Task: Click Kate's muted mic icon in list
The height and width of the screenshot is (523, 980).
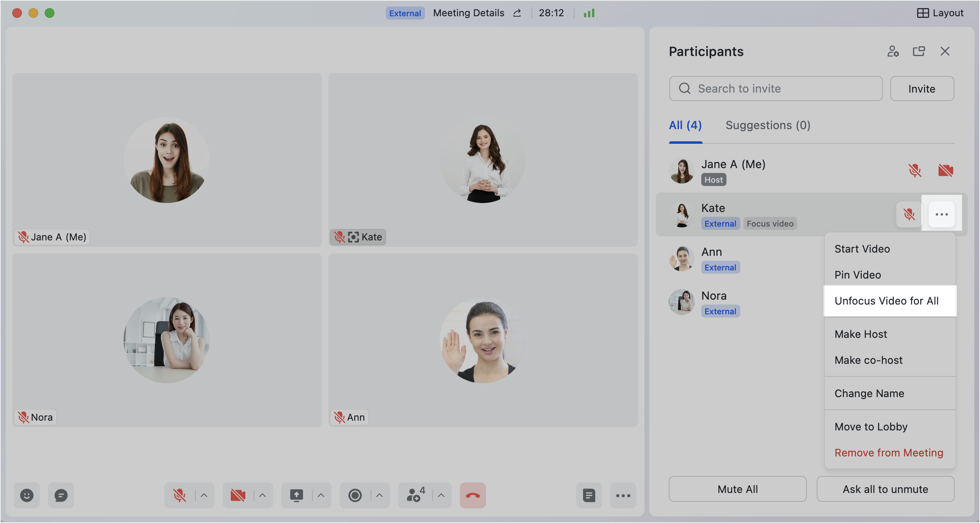Action: [x=909, y=214]
